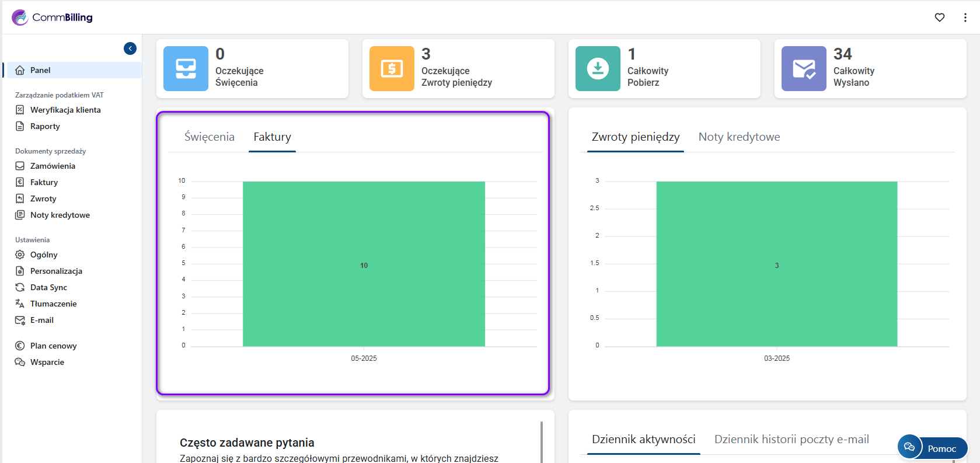Click the Tłumaczenie translation icon

click(20, 304)
